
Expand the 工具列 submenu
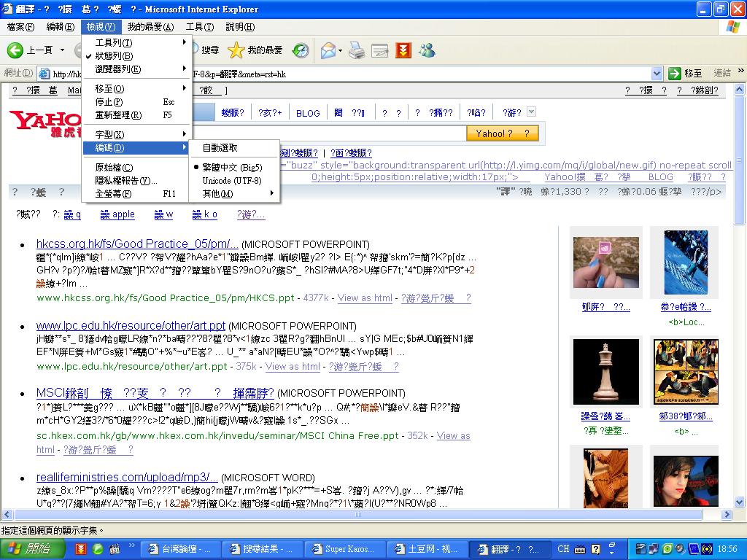[136, 42]
